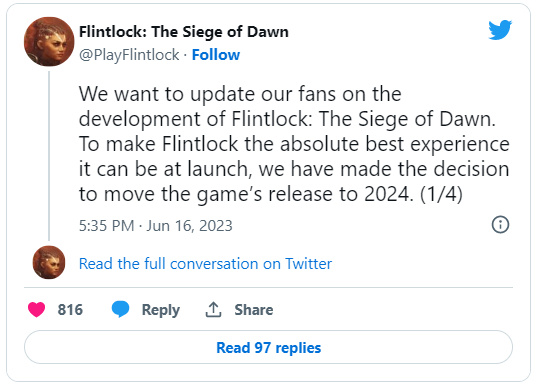Click the thread line below the avatar
Viewport: 538px width, 387px height.
(x=49, y=156)
